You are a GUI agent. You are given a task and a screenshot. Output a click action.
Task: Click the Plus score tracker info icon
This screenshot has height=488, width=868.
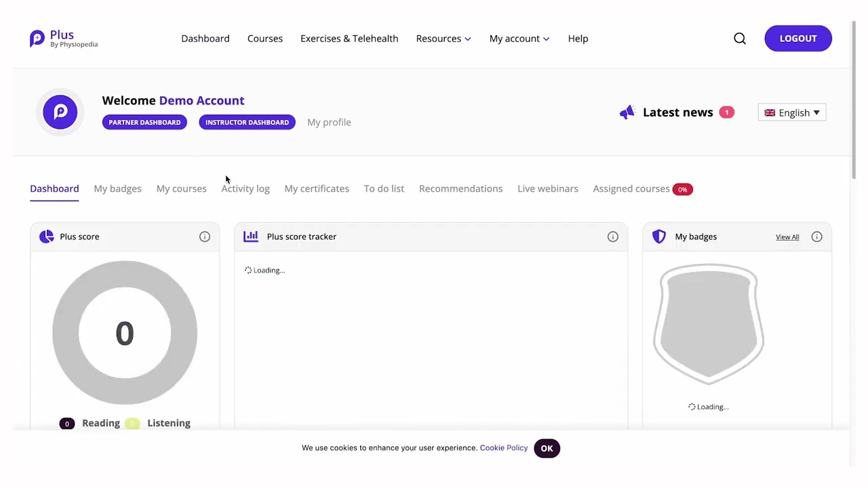pos(613,237)
